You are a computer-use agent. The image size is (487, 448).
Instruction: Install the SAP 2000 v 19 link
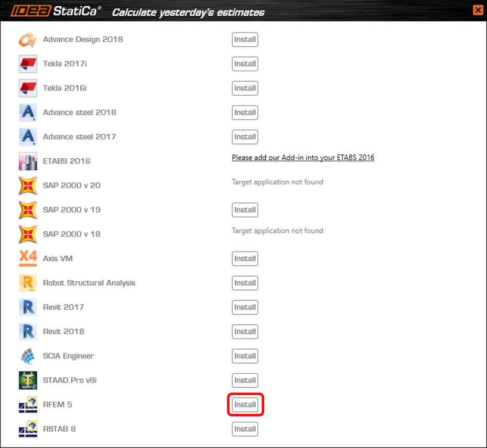[245, 210]
